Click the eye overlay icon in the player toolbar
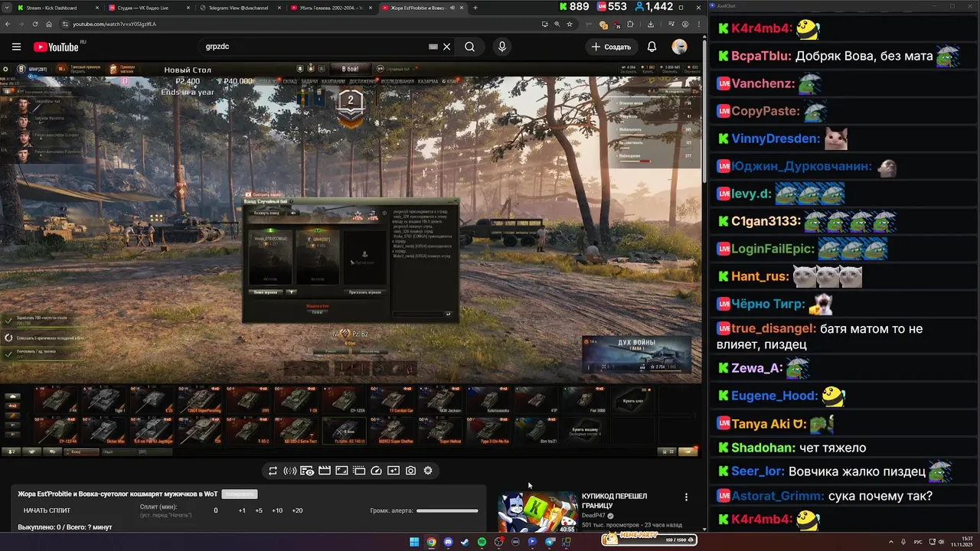980x551 pixels. click(307, 471)
